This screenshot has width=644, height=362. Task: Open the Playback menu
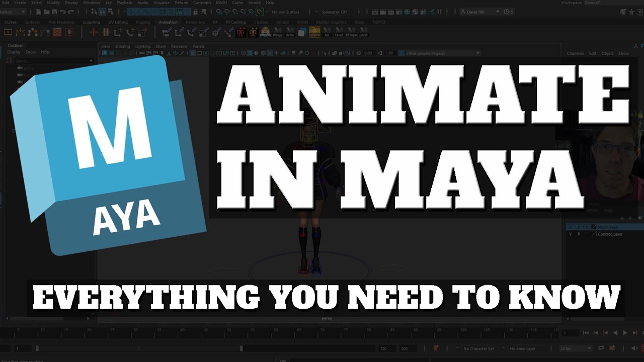124,3
